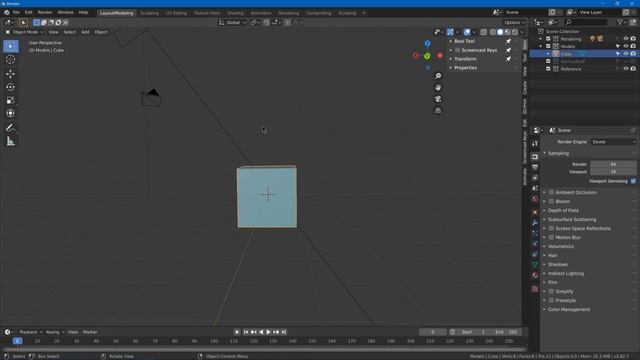Enable Motion Blur checkbox
The width and height of the screenshot is (640, 360).
[x=551, y=237]
